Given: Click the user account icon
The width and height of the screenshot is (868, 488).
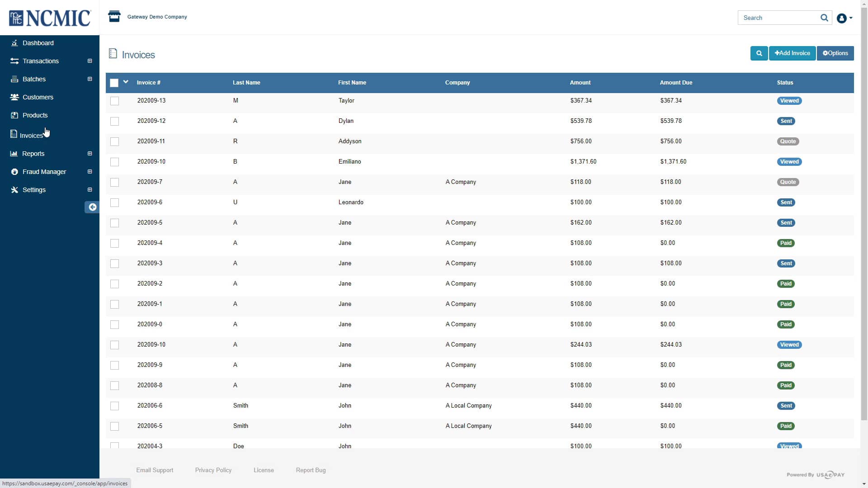Looking at the screenshot, I should click(x=842, y=19).
